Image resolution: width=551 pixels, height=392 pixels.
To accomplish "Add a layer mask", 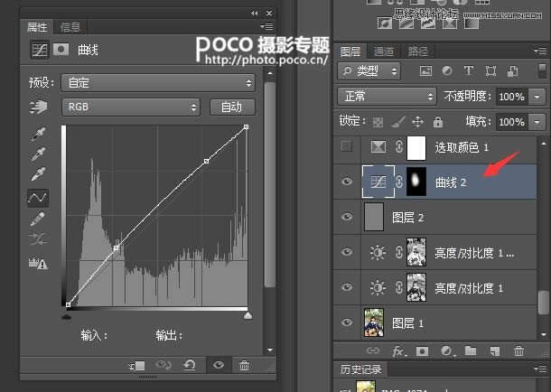I will [422, 350].
